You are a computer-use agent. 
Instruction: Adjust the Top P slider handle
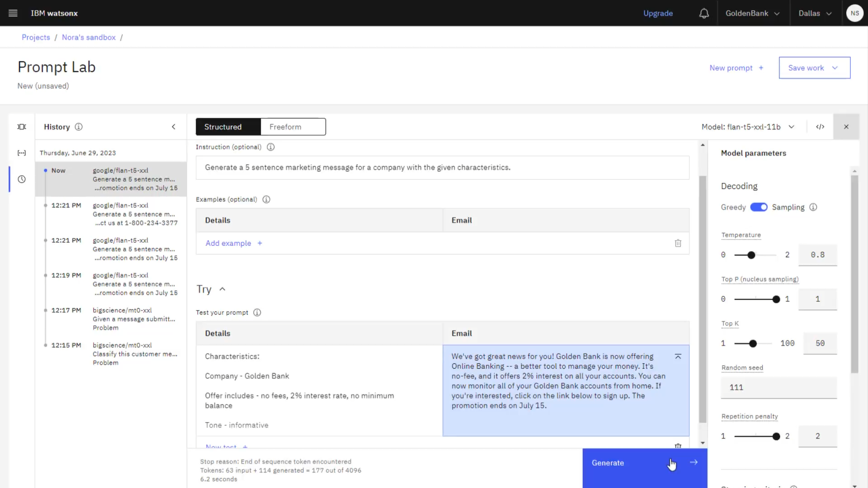point(776,300)
